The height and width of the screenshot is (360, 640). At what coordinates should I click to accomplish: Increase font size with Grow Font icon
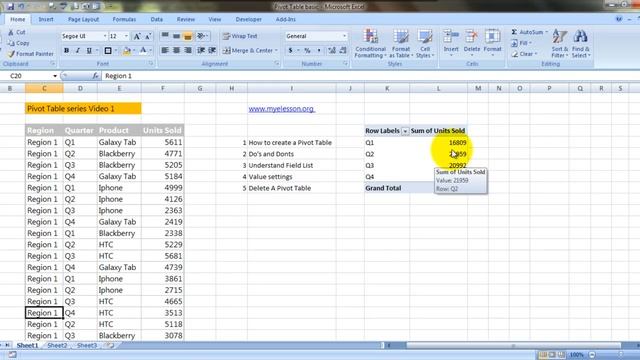click(x=137, y=36)
